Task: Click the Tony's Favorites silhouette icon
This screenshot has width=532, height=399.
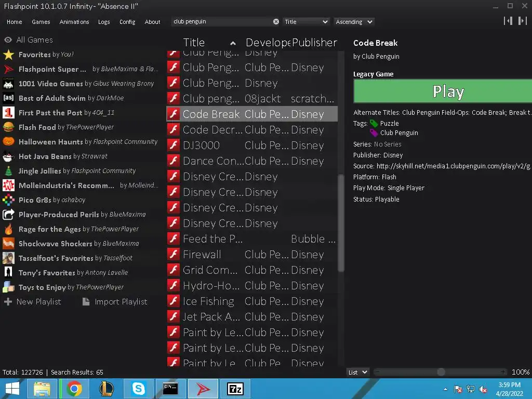Action: click(x=8, y=272)
